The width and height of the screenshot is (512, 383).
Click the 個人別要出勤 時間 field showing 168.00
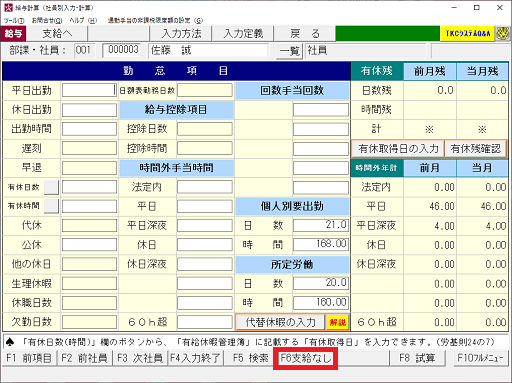(321, 245)
